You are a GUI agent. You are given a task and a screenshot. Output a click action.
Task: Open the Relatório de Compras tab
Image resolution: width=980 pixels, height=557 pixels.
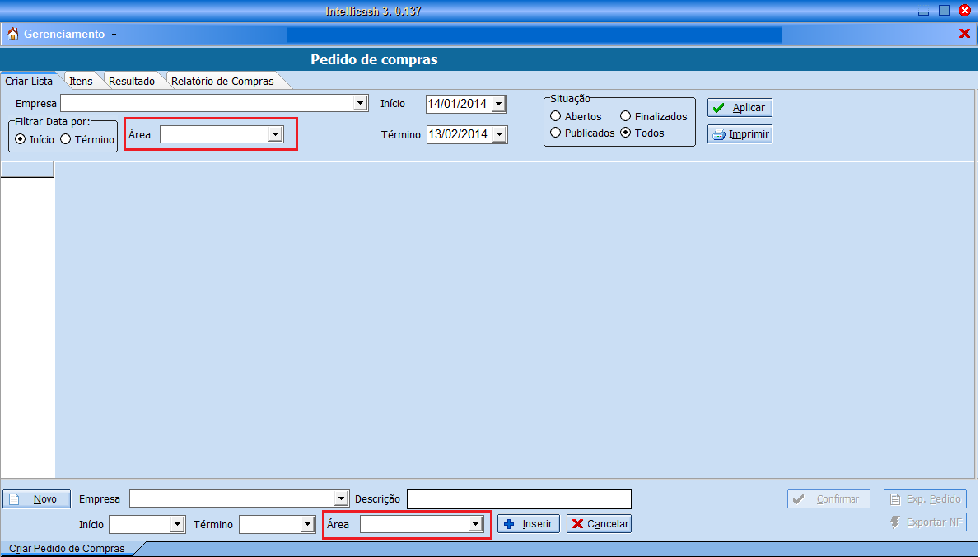(222, 82)
